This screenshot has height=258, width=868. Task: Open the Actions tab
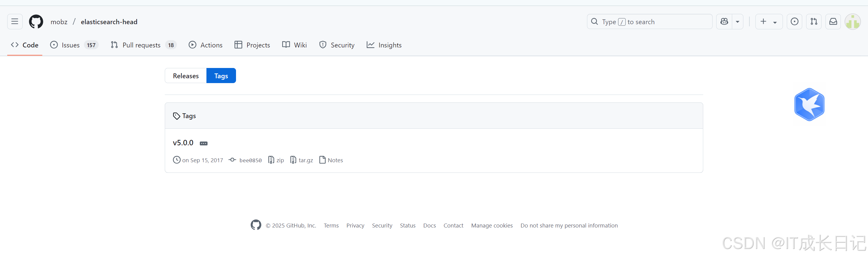[x=206, y=45]
